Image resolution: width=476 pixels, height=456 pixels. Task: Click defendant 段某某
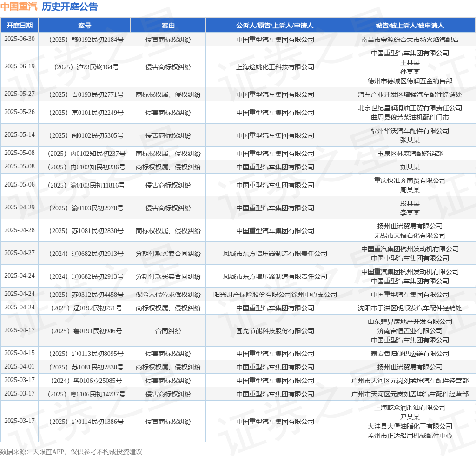pyautogui.click(x=410, y=203)
